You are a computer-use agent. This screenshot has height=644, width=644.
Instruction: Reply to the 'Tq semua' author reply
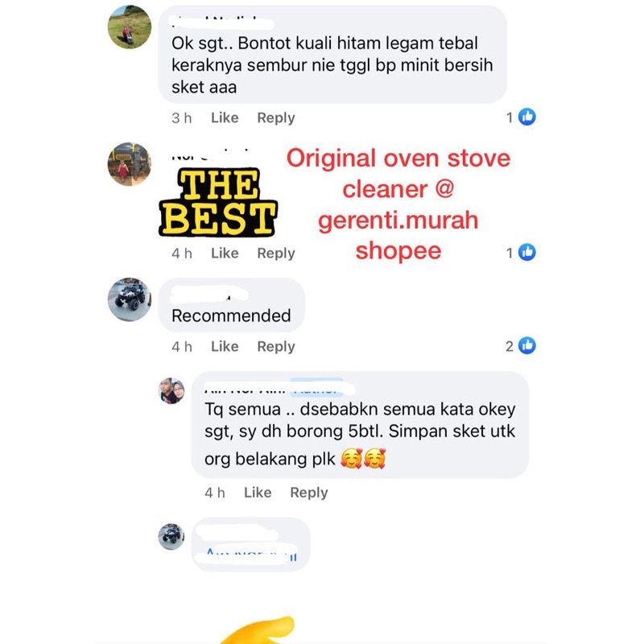[309, 493]
